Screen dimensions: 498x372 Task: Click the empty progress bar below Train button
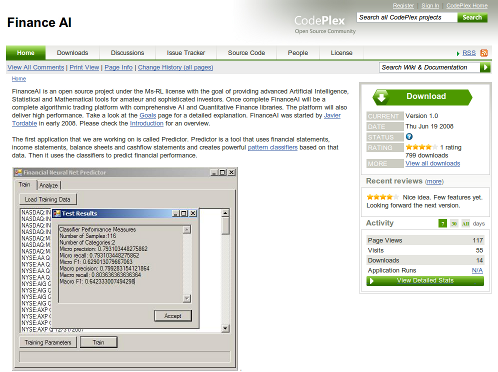coord(125,357)
